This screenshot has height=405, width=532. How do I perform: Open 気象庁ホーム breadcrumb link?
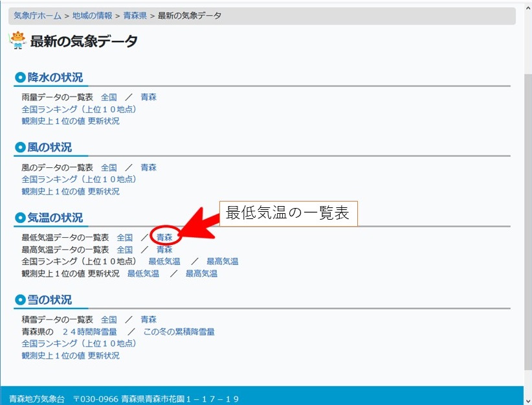point(38,16)
